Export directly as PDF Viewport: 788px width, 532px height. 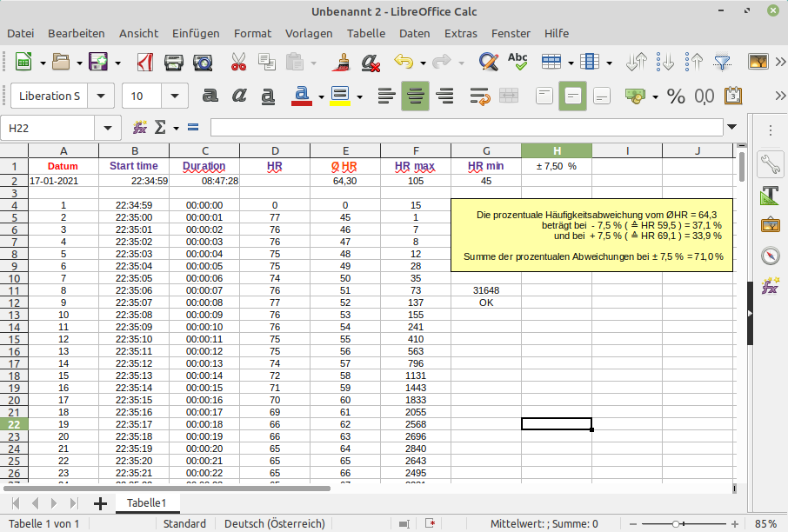pos(144,63)
